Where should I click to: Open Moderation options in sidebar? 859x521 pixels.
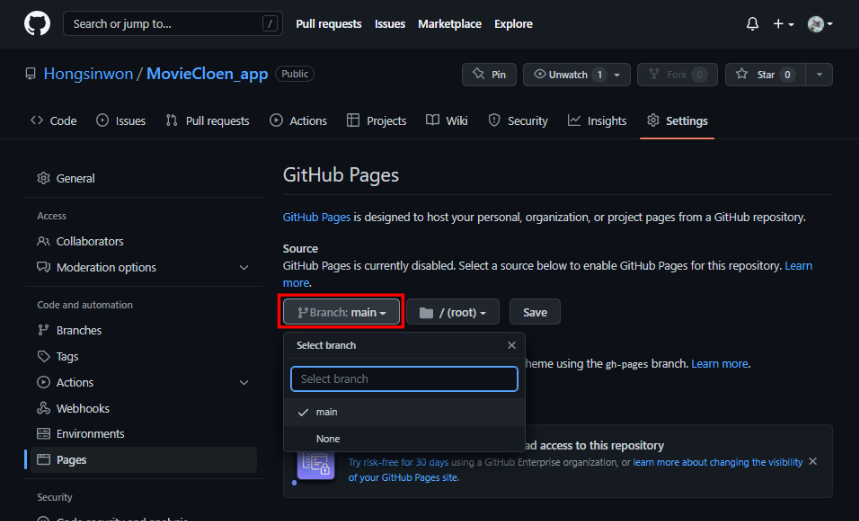coord(106,267)
